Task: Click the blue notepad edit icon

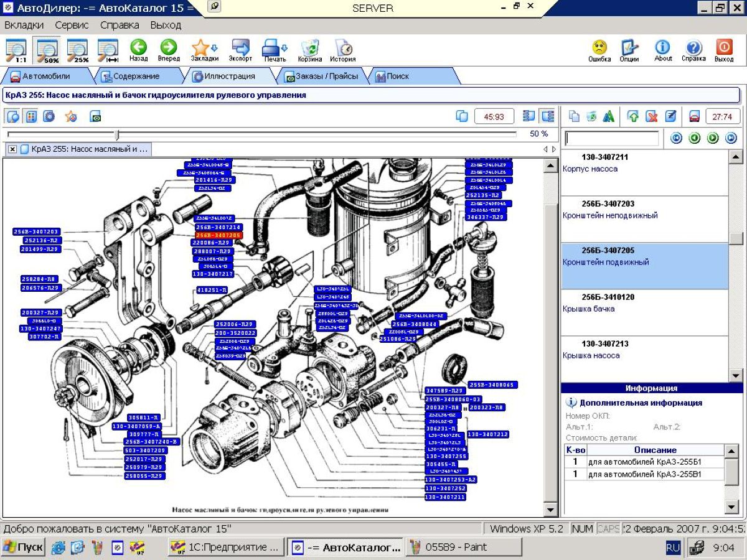Action: pos(670,116)
